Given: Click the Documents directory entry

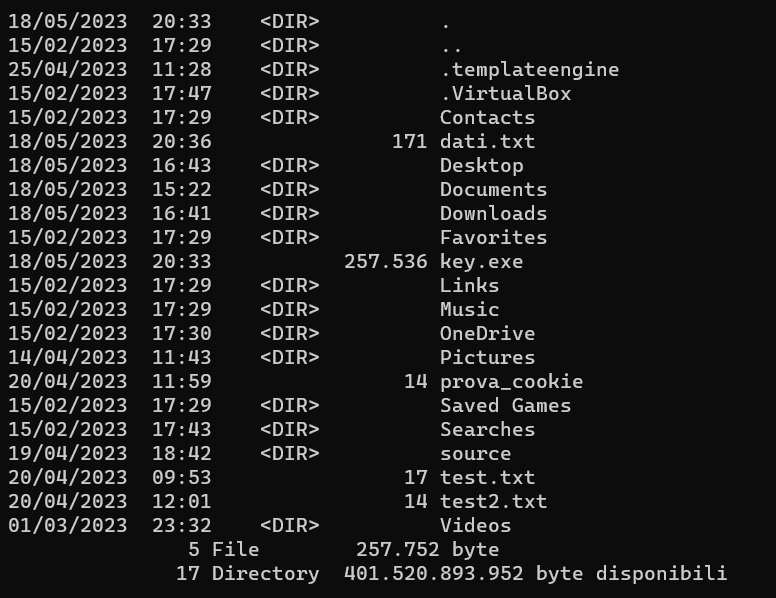Looking at the screenshot, I should (x=493, y=190).
